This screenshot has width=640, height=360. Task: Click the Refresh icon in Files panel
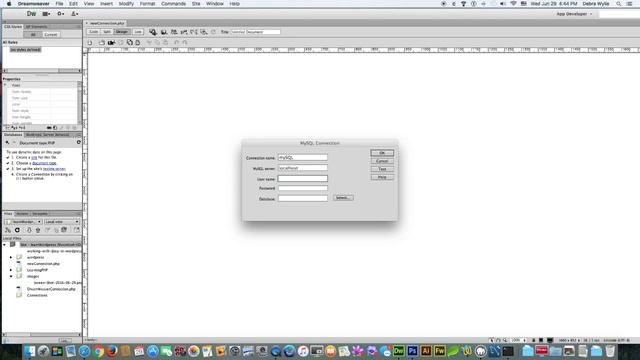(x=17, y=230)
